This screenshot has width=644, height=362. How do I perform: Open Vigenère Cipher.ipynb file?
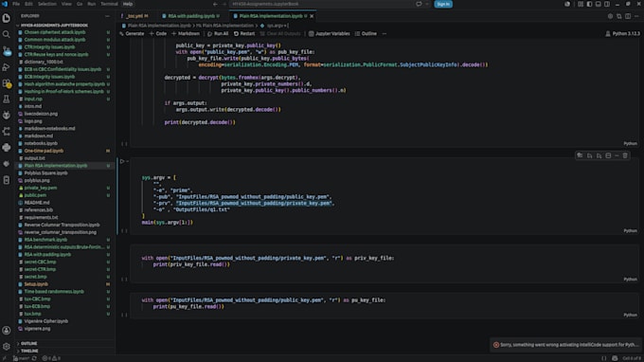pyautogui.click(x=46, y=321)
